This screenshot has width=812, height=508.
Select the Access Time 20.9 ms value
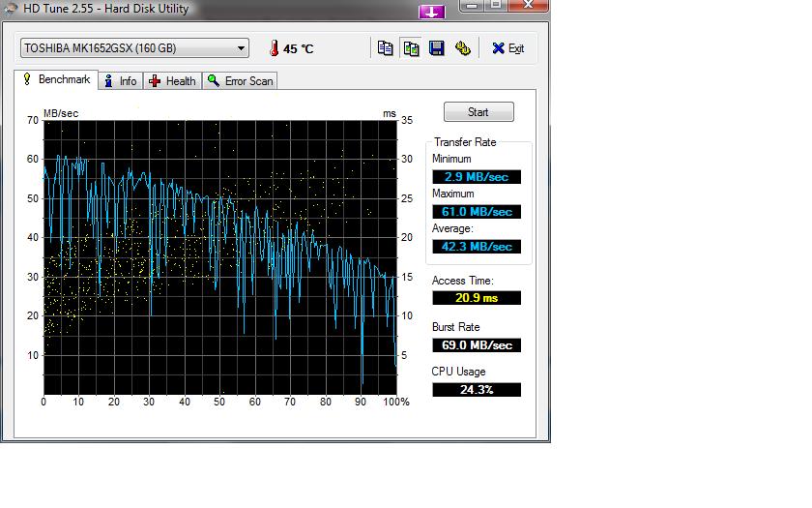[x=477, y=298]
